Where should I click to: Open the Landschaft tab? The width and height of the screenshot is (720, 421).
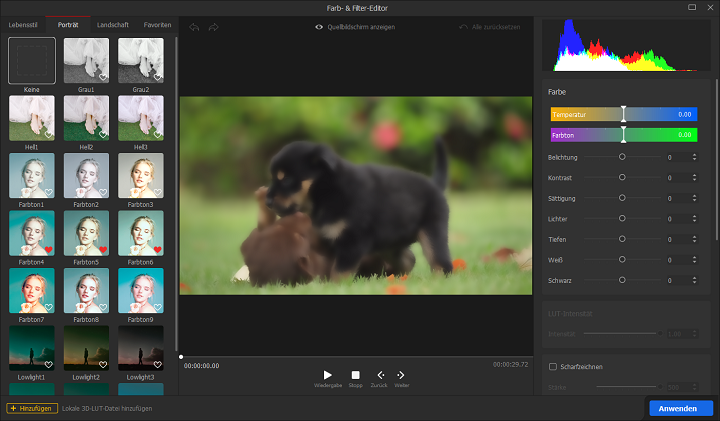click(112, 25)
